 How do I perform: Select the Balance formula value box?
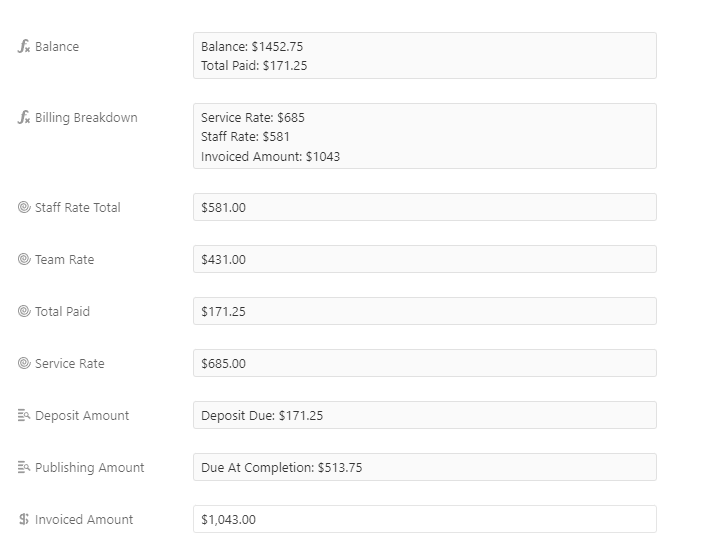(x=425, y=56)
